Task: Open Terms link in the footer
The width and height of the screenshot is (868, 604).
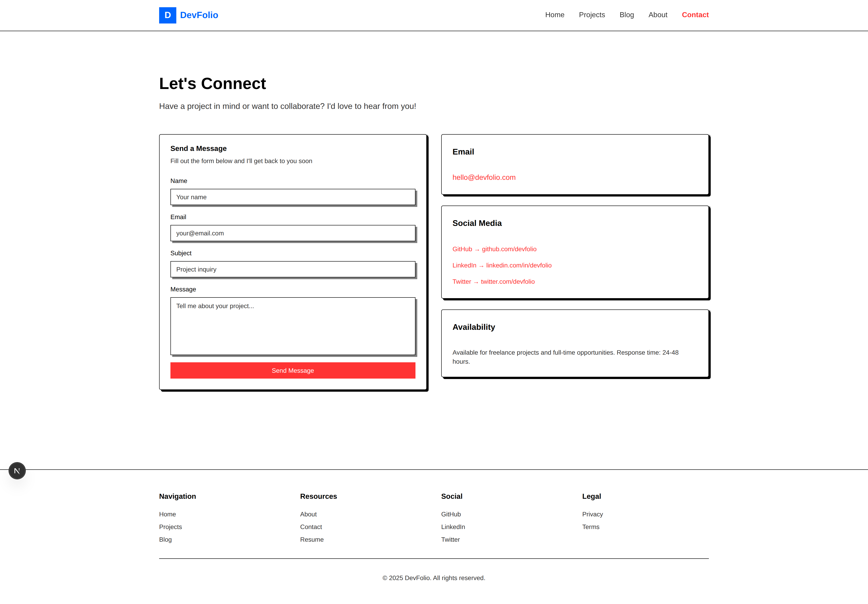Action: click(x=590, y=527)
